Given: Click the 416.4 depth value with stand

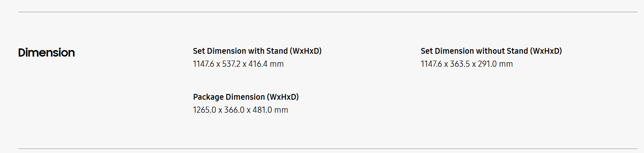Looking at the screenshot, I should coord(258,64).
